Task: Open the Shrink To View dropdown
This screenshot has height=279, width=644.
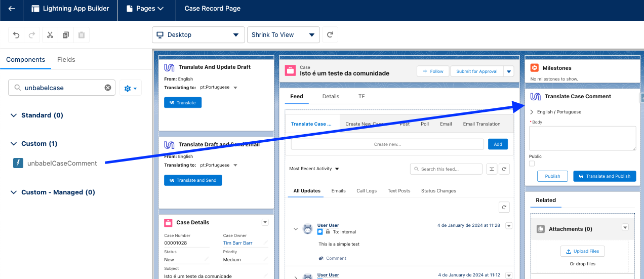Action: tap(284, 35)
